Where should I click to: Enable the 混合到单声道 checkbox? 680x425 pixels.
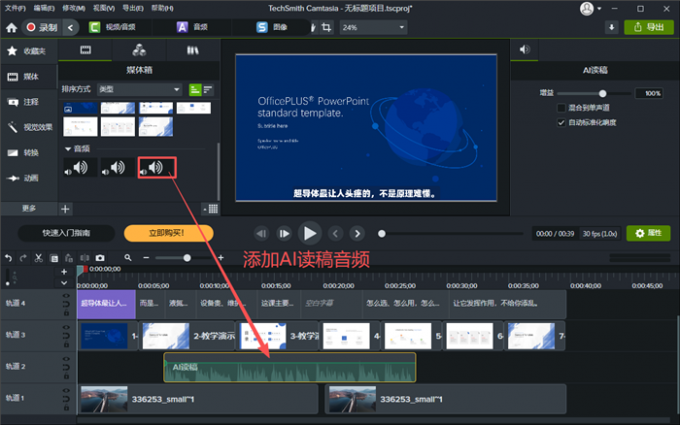561,108
